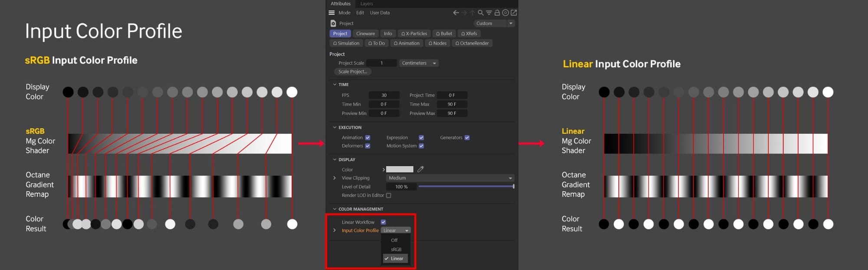Click the circular target mode icon

tap(505, 13)
